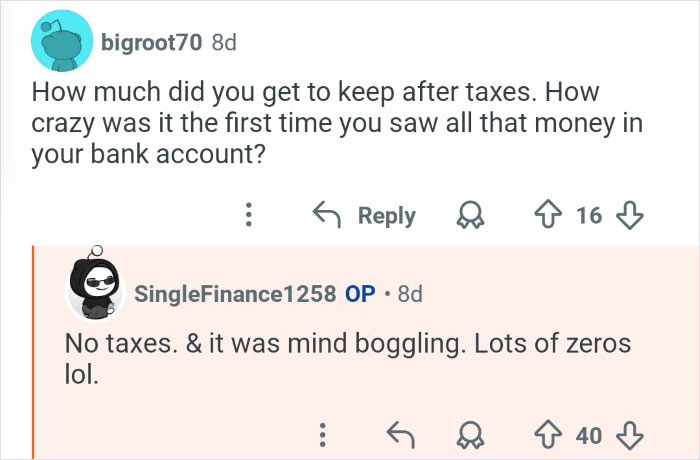Open the three-dot menu on bigroot70's comment
The image size is (700, 460).
tap(251, 215)
